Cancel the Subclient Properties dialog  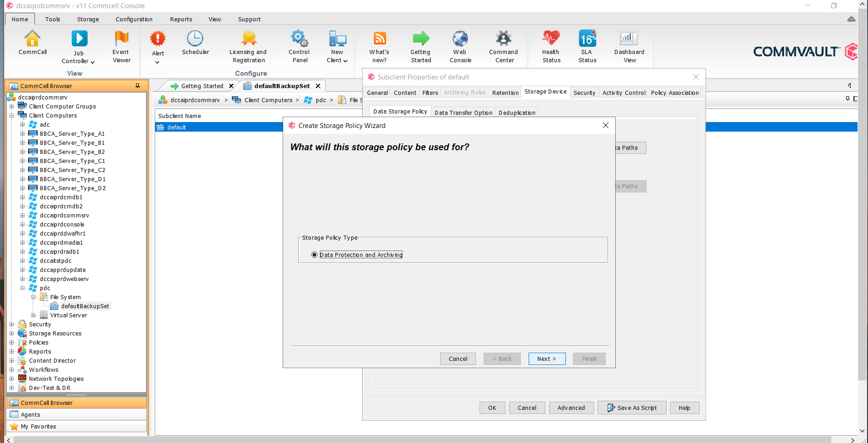coord(527,408)
